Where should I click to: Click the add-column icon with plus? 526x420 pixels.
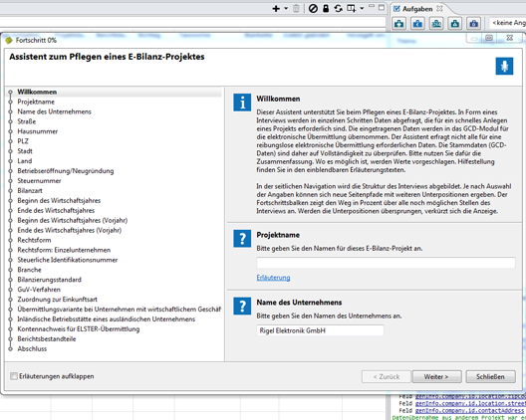tap(352, 9)
